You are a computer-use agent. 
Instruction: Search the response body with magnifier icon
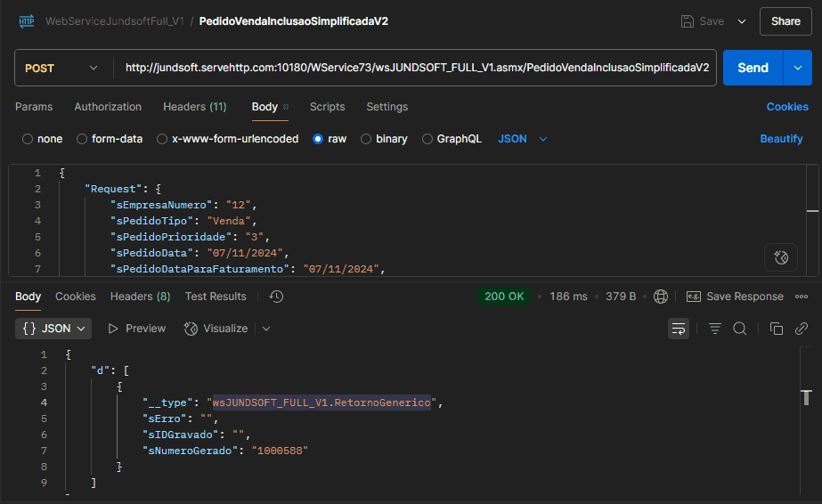(739, 329)
